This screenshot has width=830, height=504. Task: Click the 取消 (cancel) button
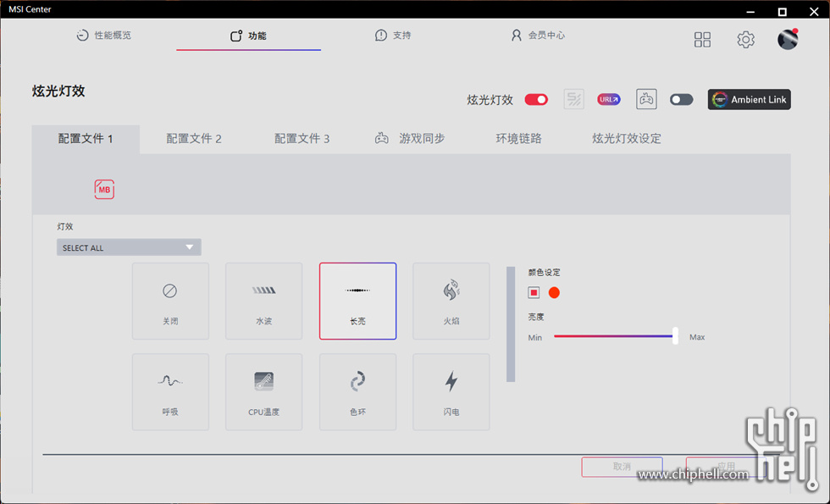(x=622, y=467)
